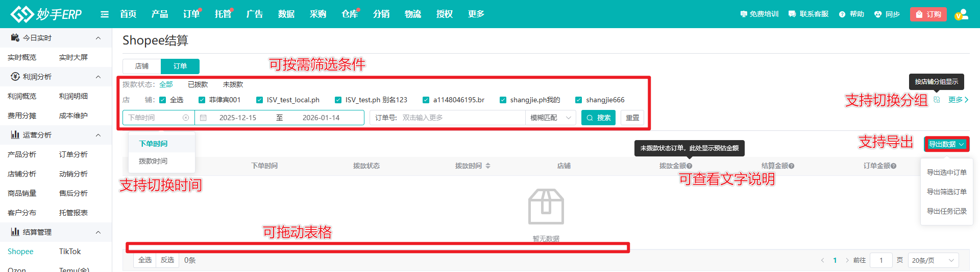
Task: Toggle the ISV_test_local.ph store checkbox
Action: [259, 100]
